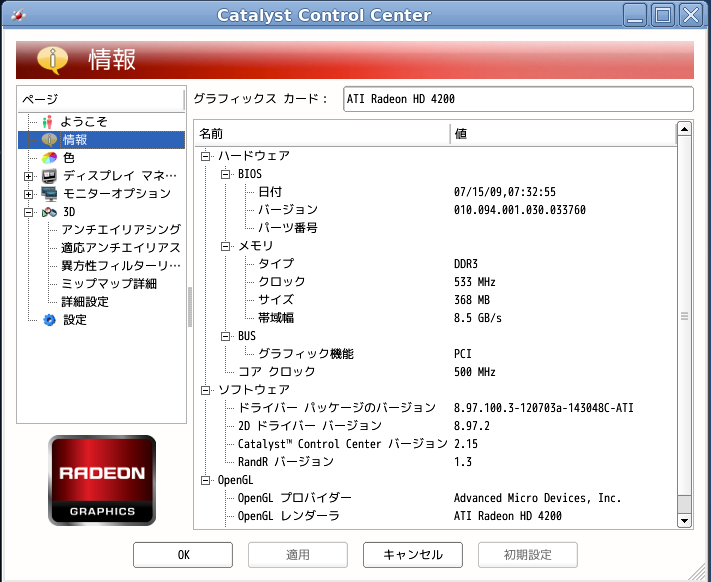This screenshot has width=711, height=582.
Task: Collapse the 3D tree node
Action: pyautogui.click(x=28, y=212)
